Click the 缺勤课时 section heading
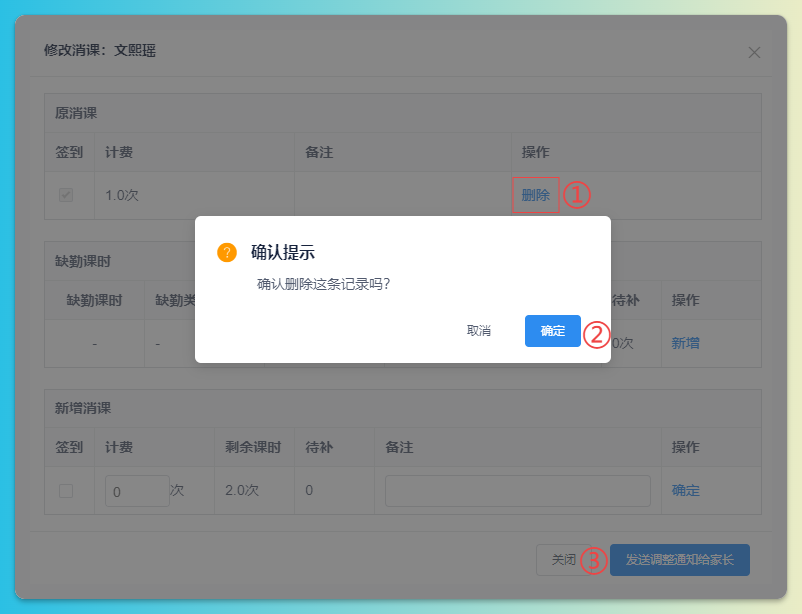This screenshot has width=802, height=614. click(x=83, y=261)
